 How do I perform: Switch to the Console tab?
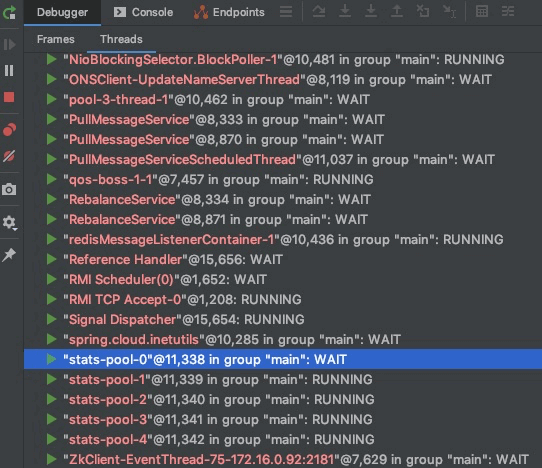[x=143, y=12]
